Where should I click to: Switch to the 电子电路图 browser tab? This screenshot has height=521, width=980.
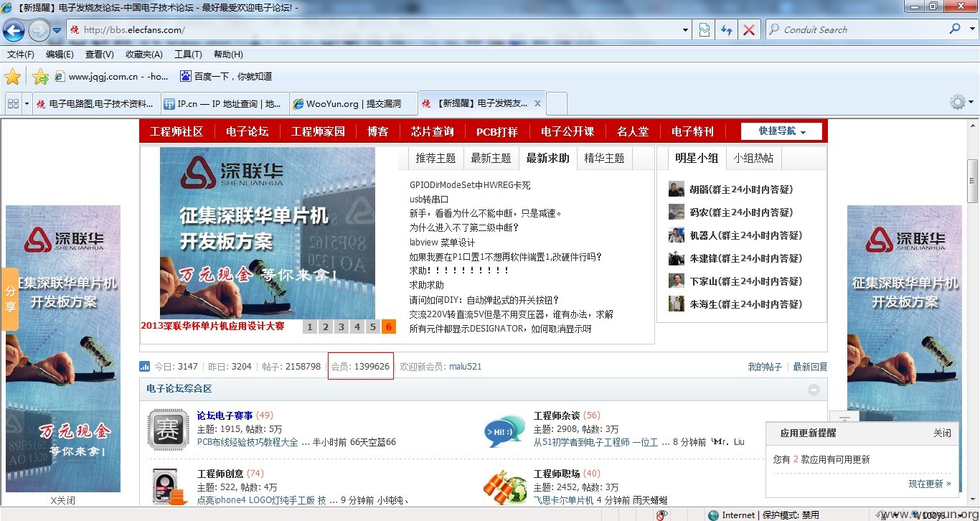(x=96, y=103)
